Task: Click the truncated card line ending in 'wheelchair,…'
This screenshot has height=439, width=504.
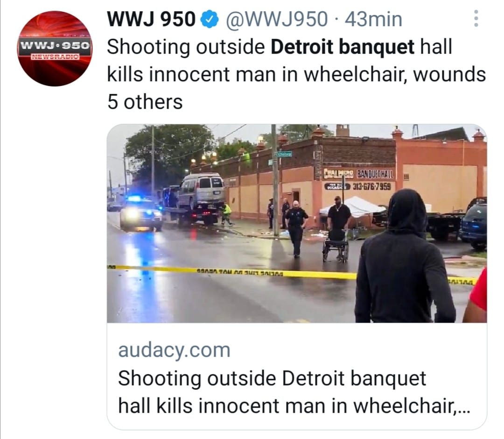Action: pyautogui.click(x=294, y=405)
